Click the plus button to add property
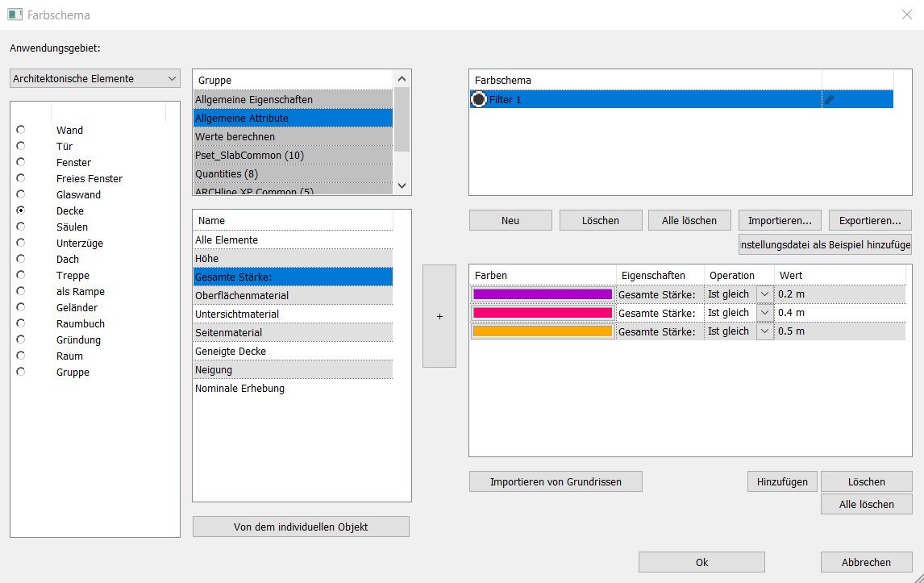The height and width of the screenshot is (583, 924). (439, 316)
